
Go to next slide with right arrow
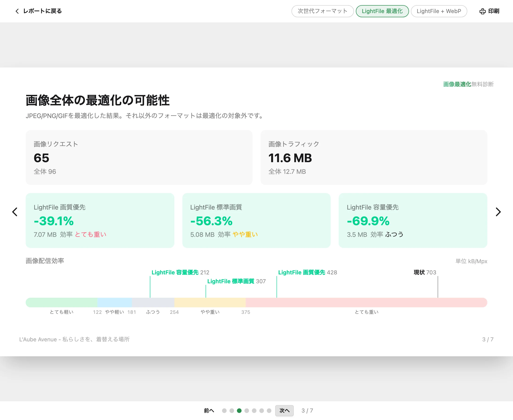click(498, 212)
